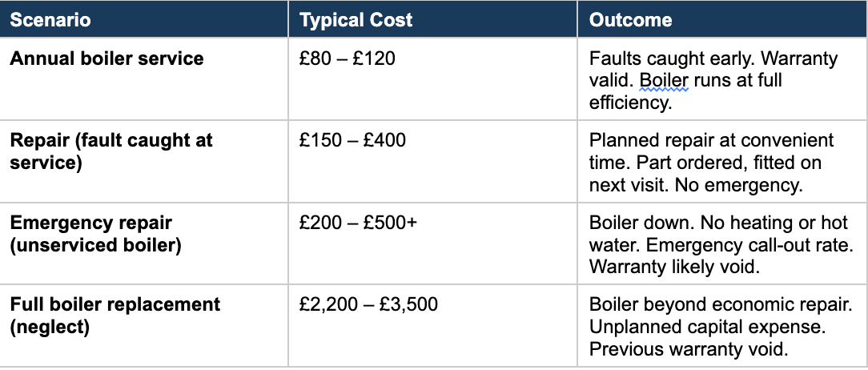Click the Unplanned capital expense text
Image resolution: width=868 pixels, height=370 pixels.
(x=705, y=328)
